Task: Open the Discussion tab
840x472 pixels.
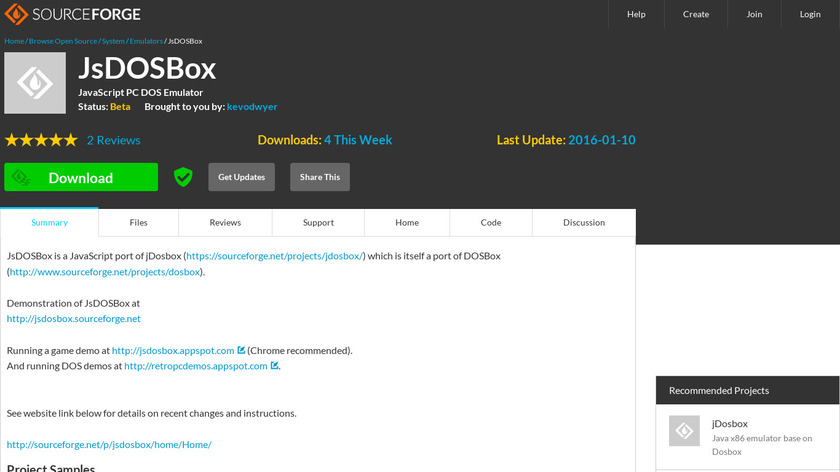Action: pyautogui.click(x=584, y=222)
